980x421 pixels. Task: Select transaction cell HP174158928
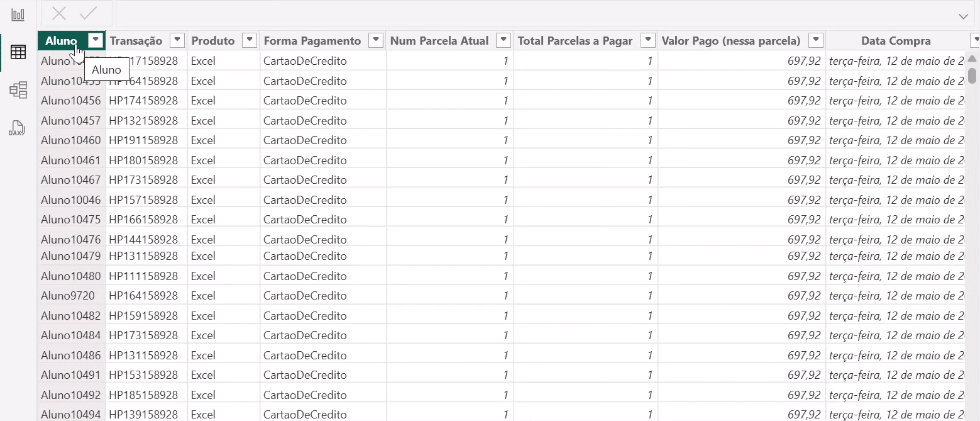point(146,101)
